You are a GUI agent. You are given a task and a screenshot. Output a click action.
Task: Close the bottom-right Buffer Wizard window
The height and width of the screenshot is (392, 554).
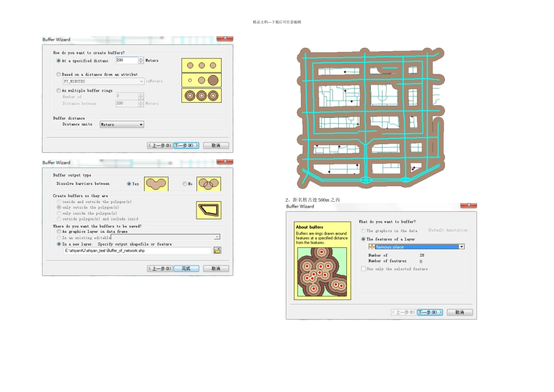tap(468, 205)
